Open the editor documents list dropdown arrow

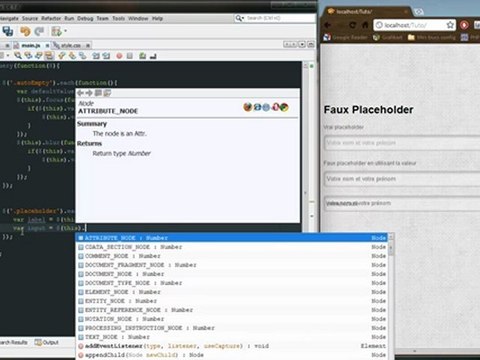point(302,44)
